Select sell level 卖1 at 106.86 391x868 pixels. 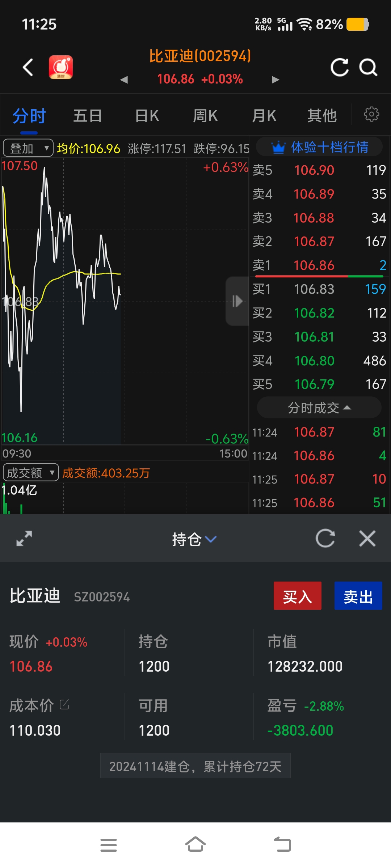coord(319,265)
